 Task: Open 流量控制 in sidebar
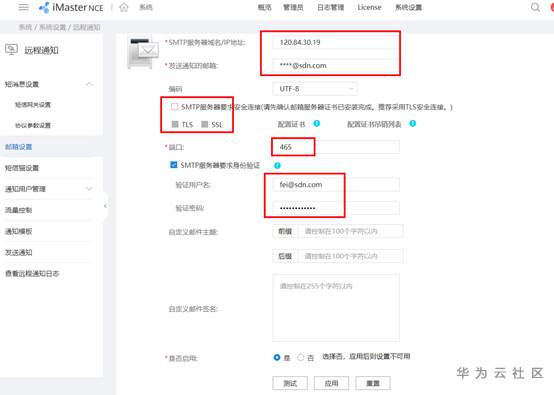pyautogui.click(x=18, y=210)
